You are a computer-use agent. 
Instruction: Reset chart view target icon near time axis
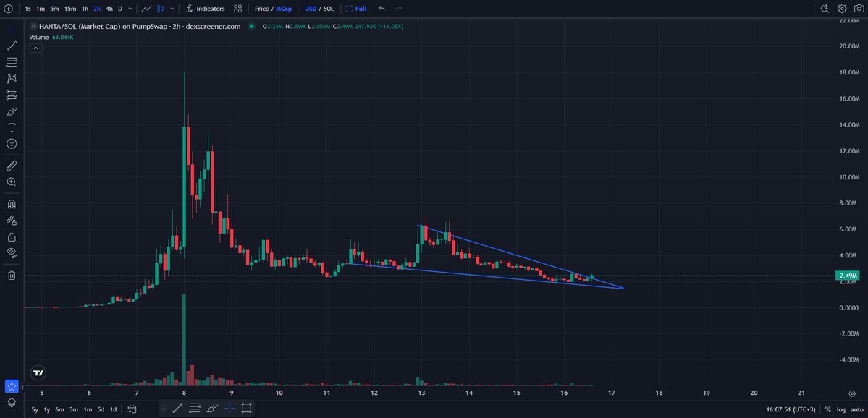pos(852,393)
